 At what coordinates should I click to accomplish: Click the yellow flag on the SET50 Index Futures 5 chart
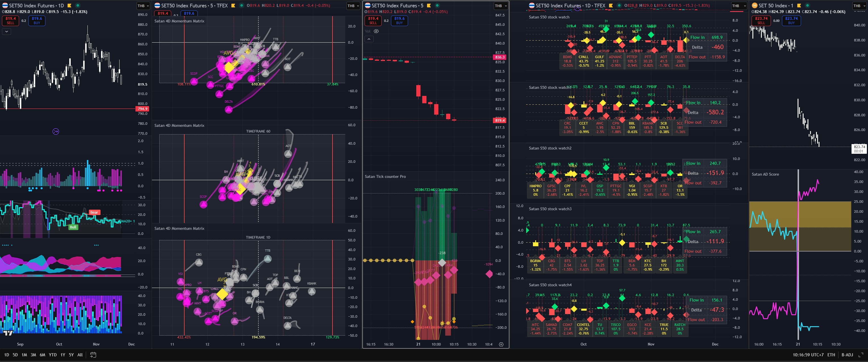point(429,5)
